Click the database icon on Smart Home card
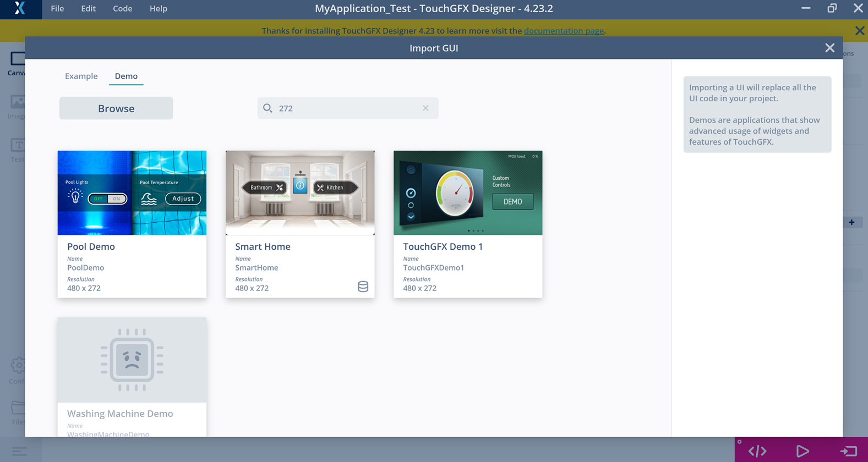 363,287
